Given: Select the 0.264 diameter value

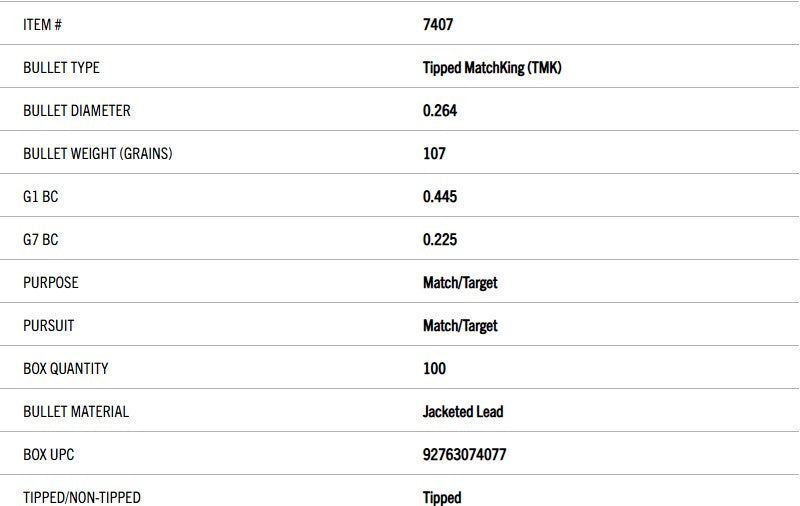Looking at the screenshot, I should (x=440, y=111).
